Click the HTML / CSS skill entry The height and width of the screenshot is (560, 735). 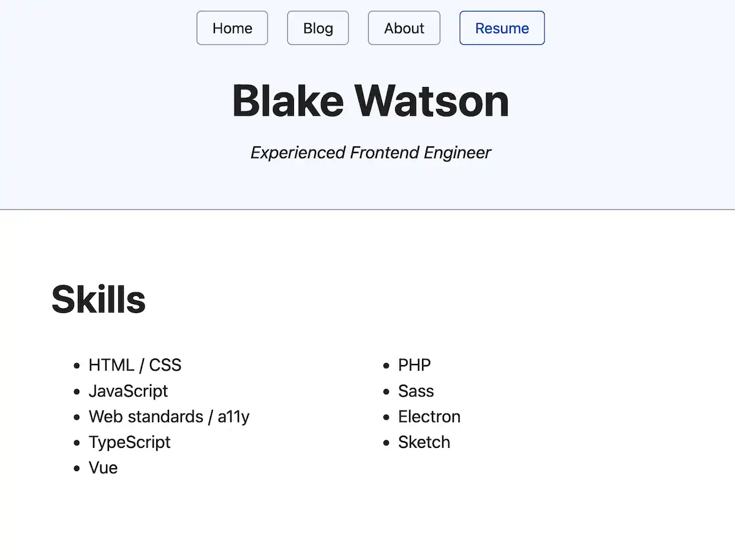(135, 365)
